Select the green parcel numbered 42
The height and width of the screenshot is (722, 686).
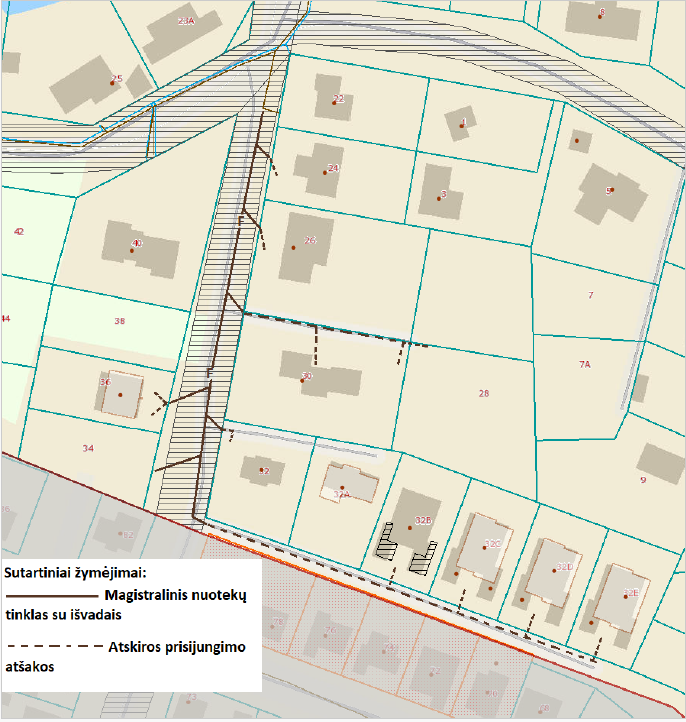18,231
